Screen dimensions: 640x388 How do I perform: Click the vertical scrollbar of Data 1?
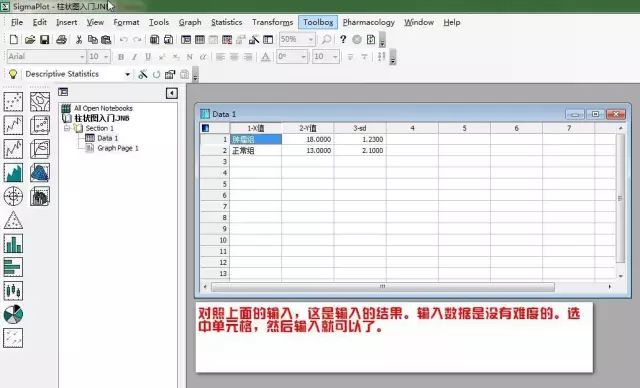pos(620,198)
